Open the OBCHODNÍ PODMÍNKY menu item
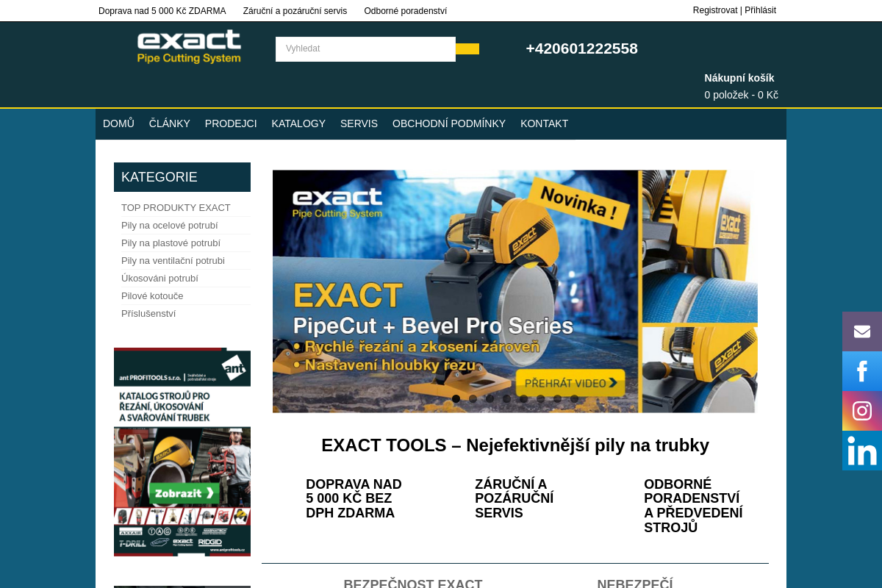 (449, 123)
